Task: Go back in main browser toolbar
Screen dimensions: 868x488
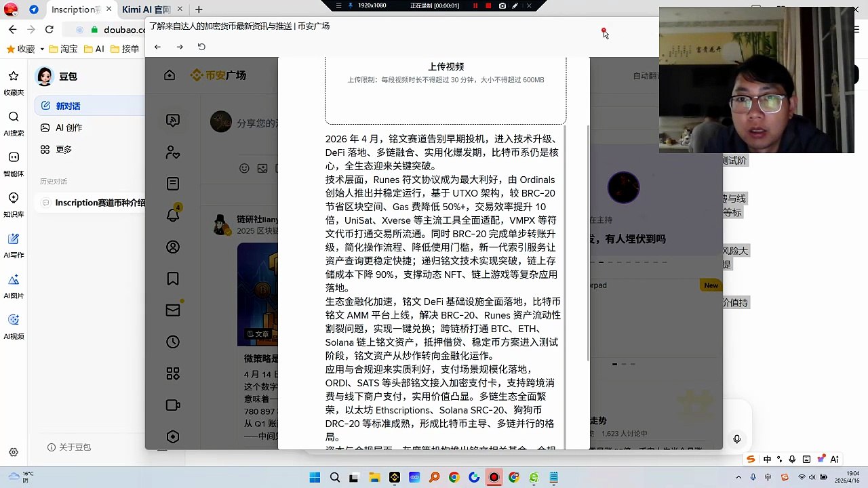Action: (x=13, y=29)
